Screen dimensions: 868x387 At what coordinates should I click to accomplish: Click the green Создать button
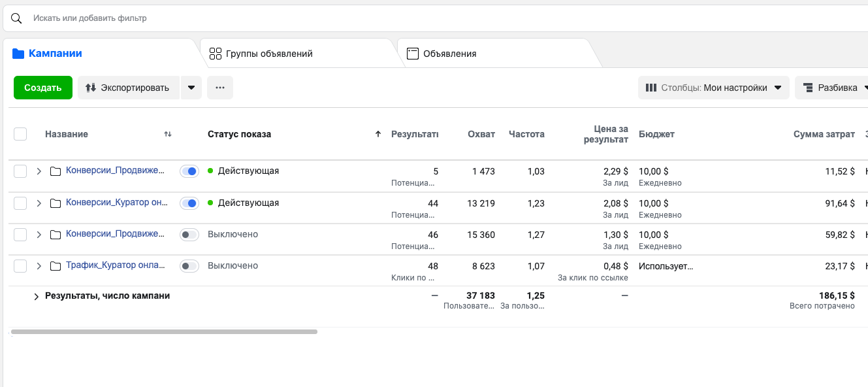(43, 88)
